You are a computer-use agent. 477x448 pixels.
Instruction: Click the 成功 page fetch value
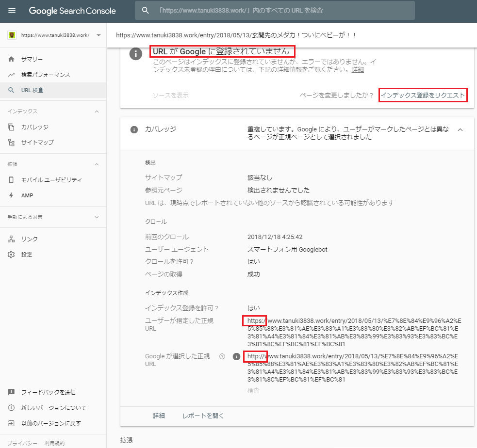pos(253,274)
